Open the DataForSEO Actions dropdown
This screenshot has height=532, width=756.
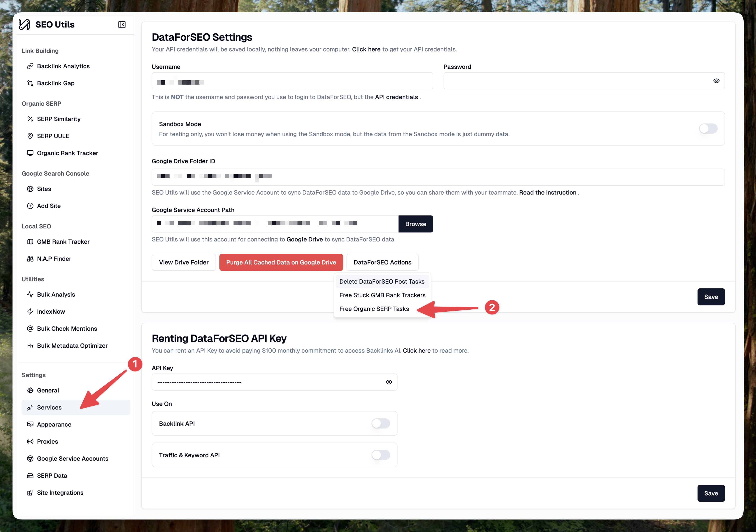click(x=382, y=262)
